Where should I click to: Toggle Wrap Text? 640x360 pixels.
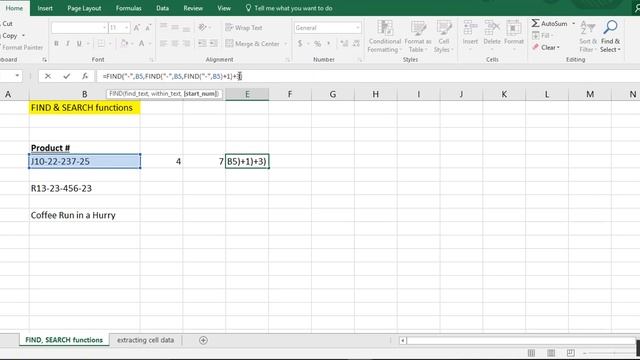click(244, 27)
